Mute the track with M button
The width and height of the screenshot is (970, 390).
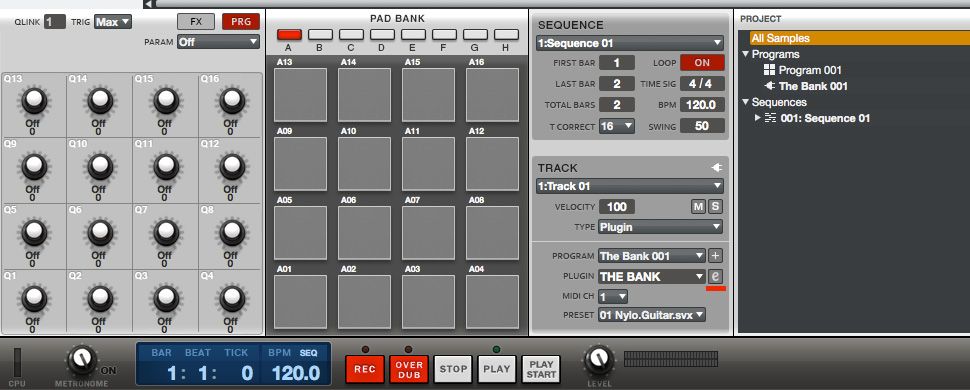click(698, 207)
